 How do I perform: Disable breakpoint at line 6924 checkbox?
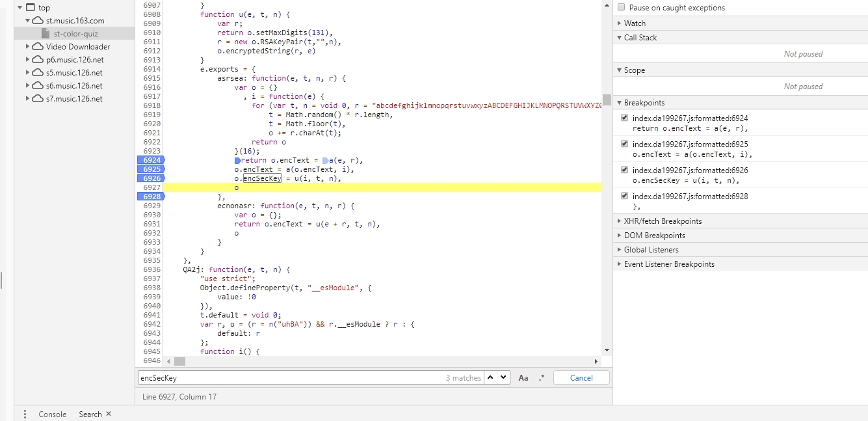point(624,118)
